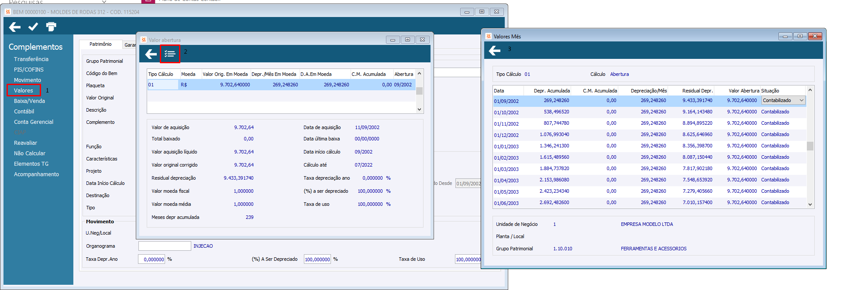Click Valor Abertura column header
This screenshot has height=290, width=868.
[744, 91]
